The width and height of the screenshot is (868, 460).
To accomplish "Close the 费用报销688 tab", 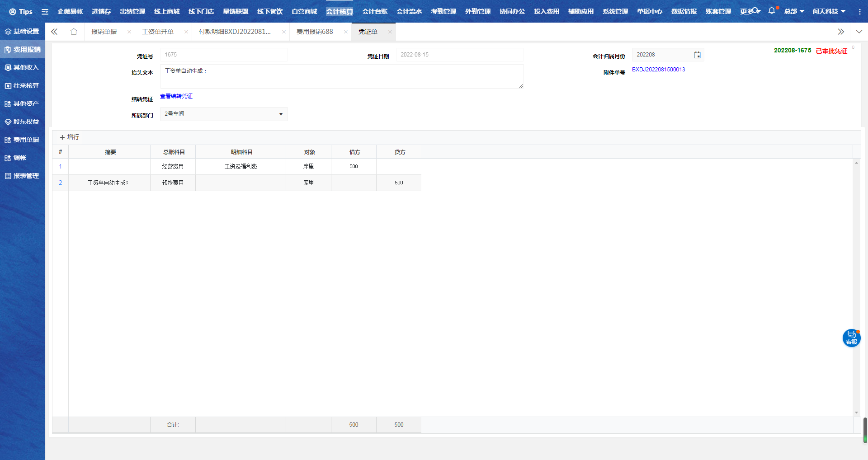I will 346,32.
